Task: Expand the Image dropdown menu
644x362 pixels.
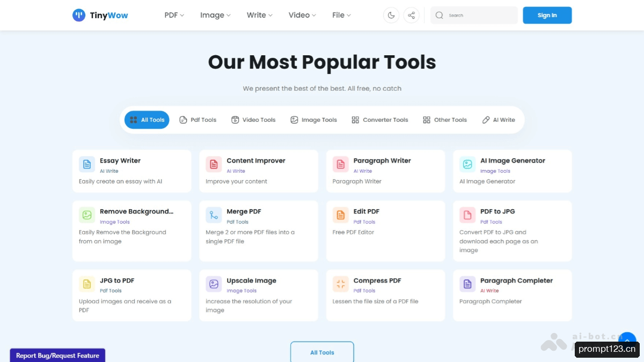Action: [215, 15]
